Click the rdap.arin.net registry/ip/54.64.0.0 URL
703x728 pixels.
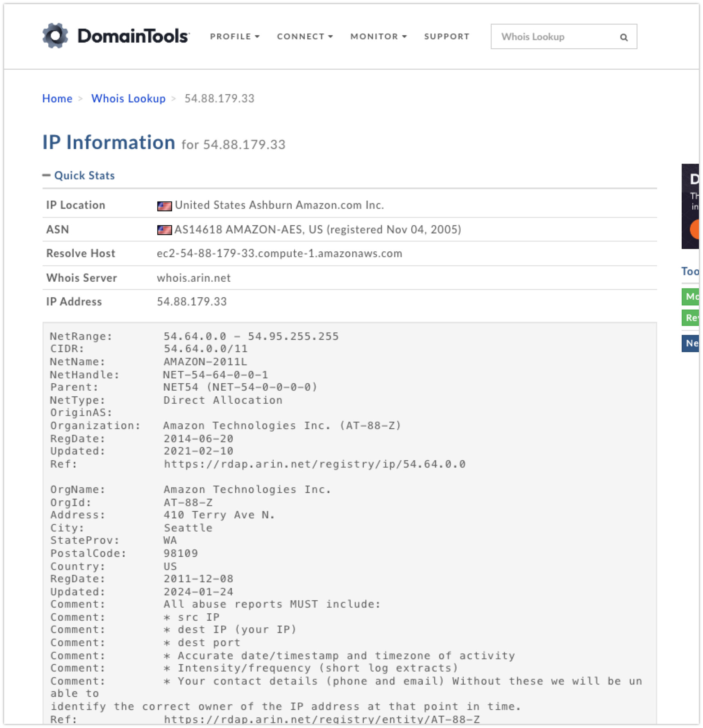(314, 464)
